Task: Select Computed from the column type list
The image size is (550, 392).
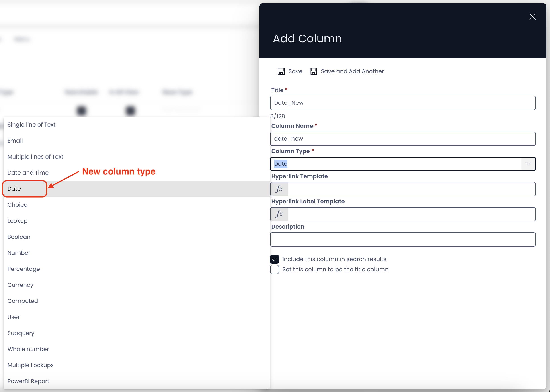Action: (x=23, y=301)
